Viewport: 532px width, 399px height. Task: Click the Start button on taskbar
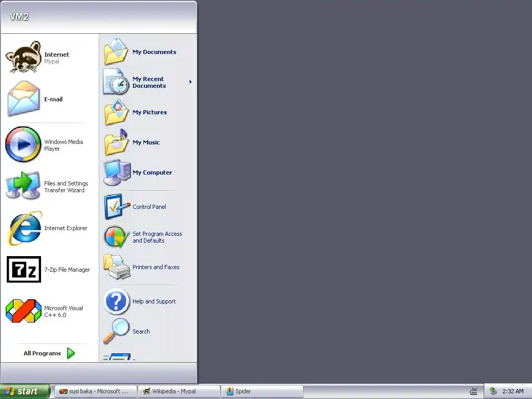click(25, 391)
